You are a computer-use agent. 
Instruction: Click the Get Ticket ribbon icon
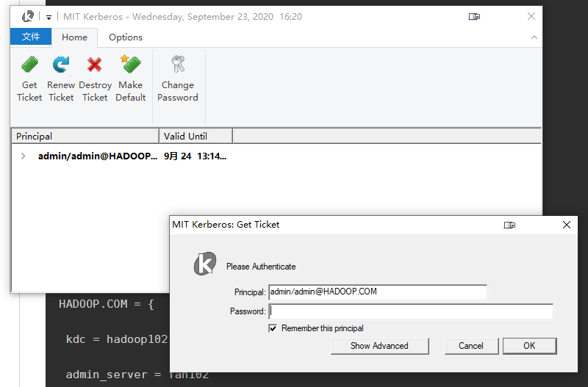29,65
